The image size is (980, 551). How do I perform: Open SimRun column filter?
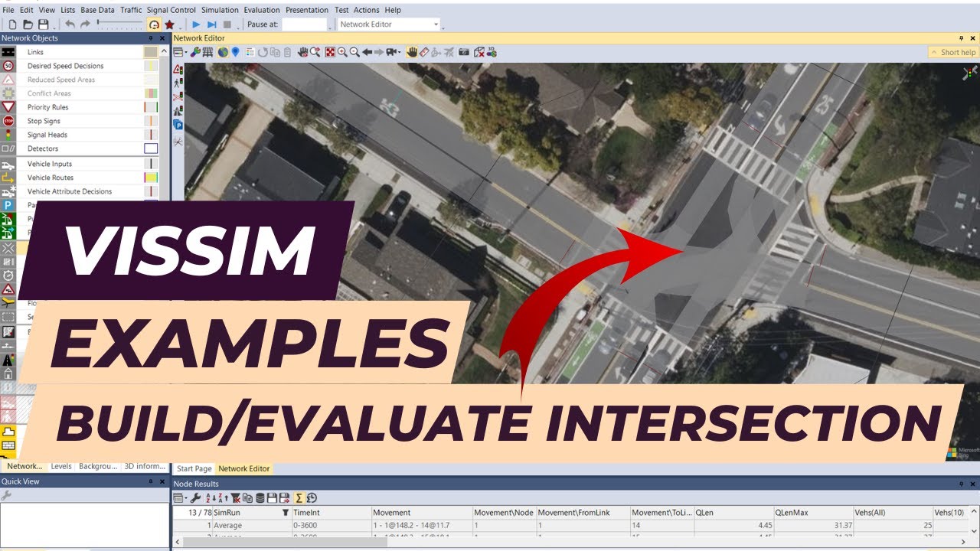click(286, 512)
